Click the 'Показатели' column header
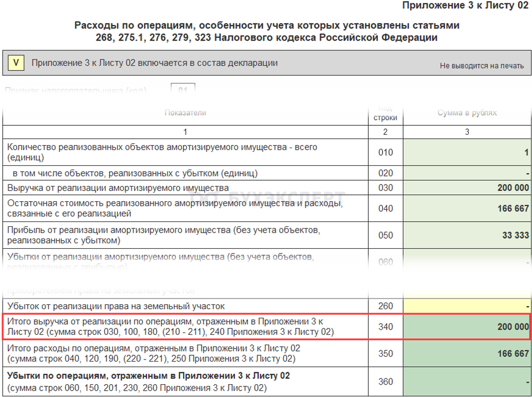The width and height of the screenshot is (532, 397). (x=185, y=113)
